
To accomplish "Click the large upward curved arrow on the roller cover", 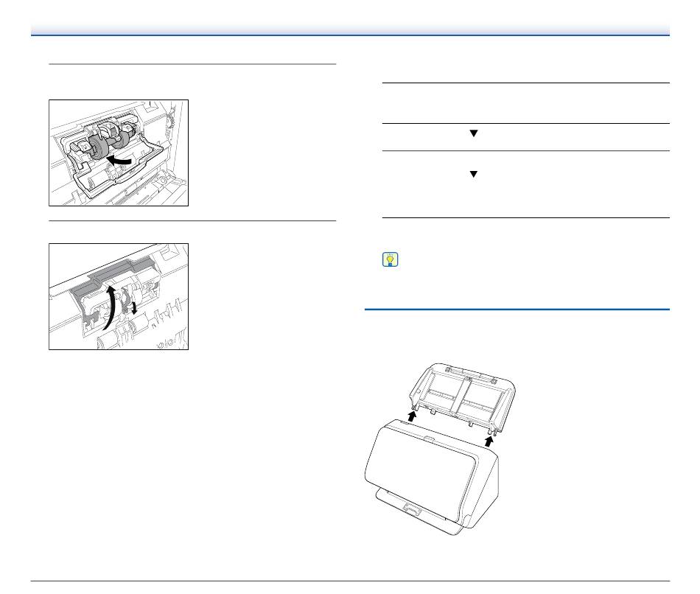I will [x=109, y=309].
